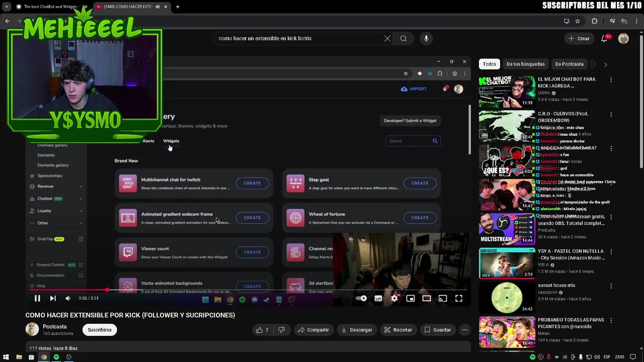Toggle the autoplay switch in the player
The width and height of the screenshot is (644, 362).
pyautogui.click(x=361, y=298)
